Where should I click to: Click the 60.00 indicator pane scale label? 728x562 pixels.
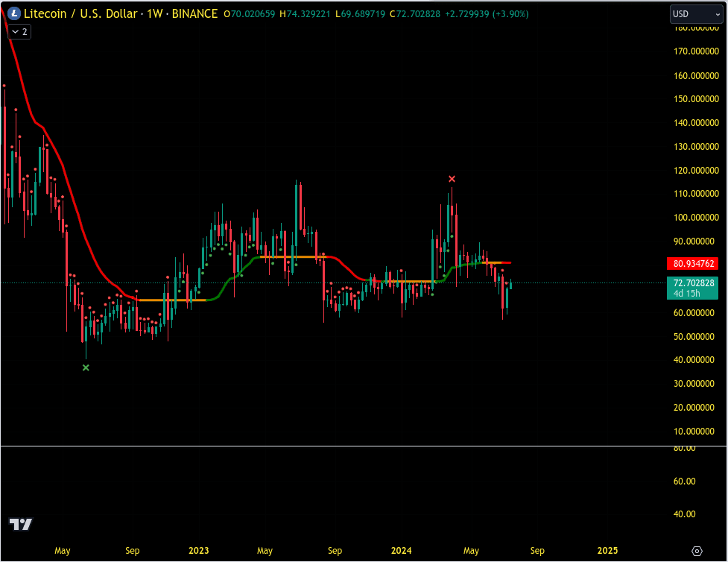[684, 482]
